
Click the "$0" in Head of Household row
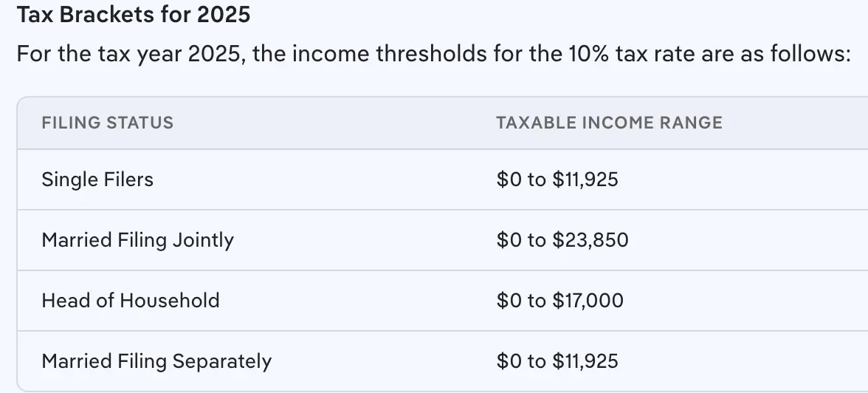509,301
